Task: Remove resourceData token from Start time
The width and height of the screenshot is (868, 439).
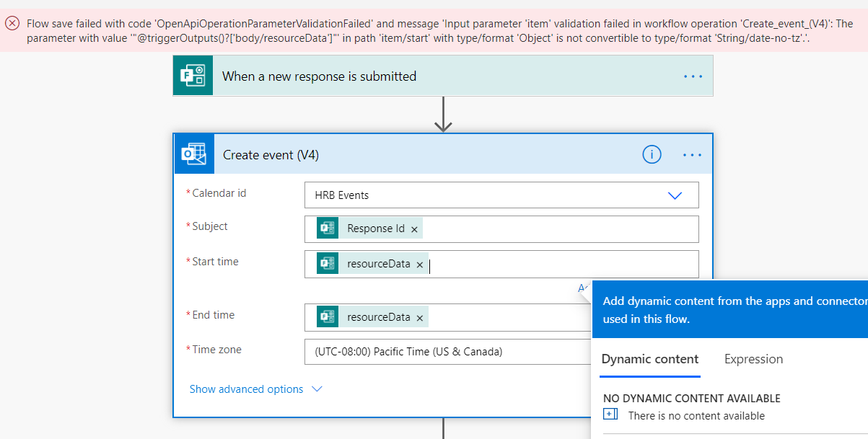Action: point(419,265)
